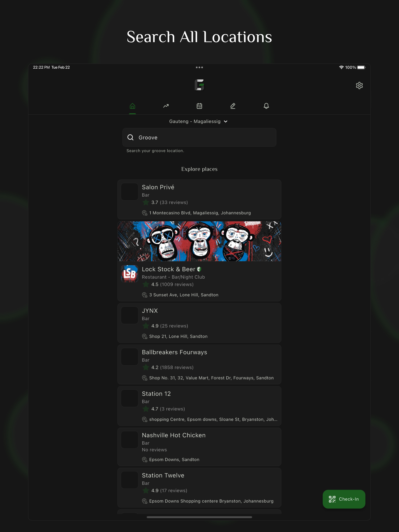
Task: Tap the Check-In button
Action: [x=344, y=499]
